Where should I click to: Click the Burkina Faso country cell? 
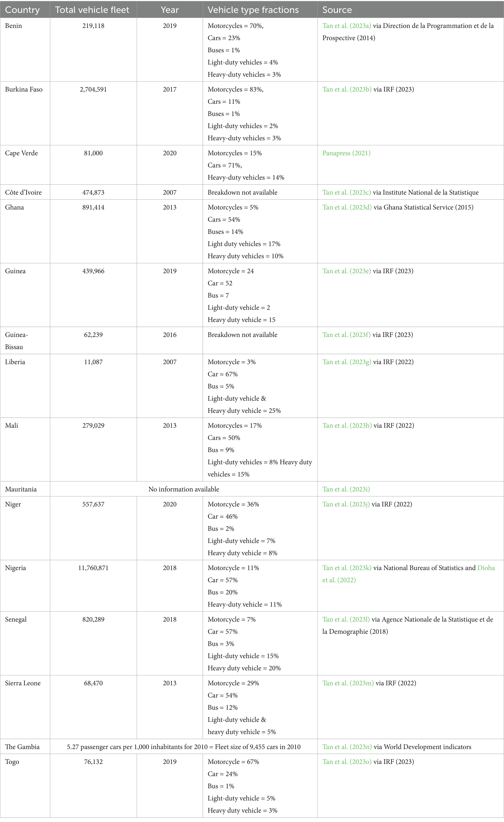(x=24, y=89)
